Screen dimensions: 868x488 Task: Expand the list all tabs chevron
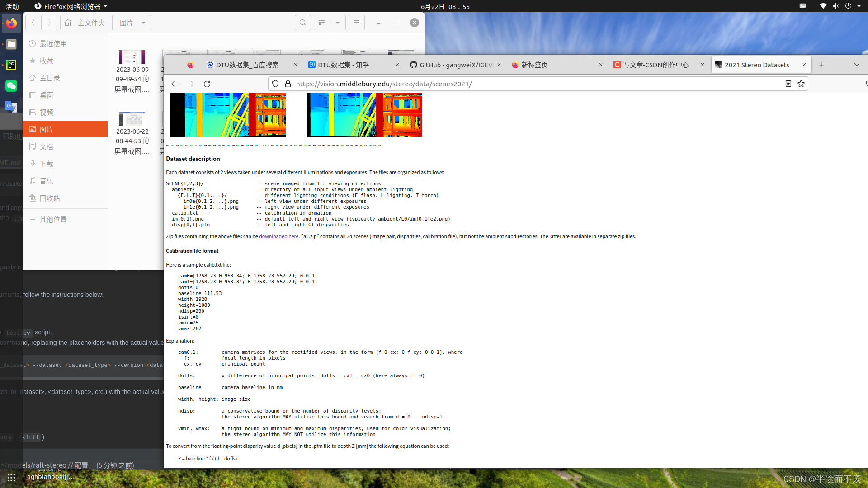(856, 65)
